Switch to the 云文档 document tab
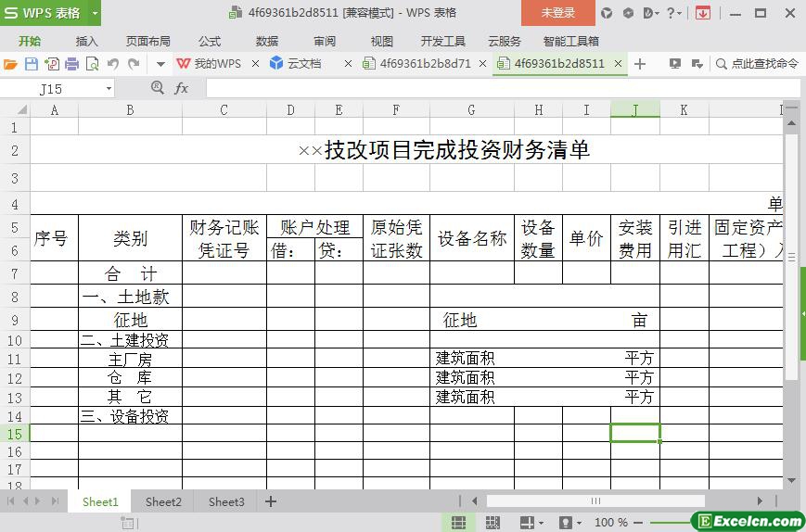806x532 pixels. [x=296, y=64]
